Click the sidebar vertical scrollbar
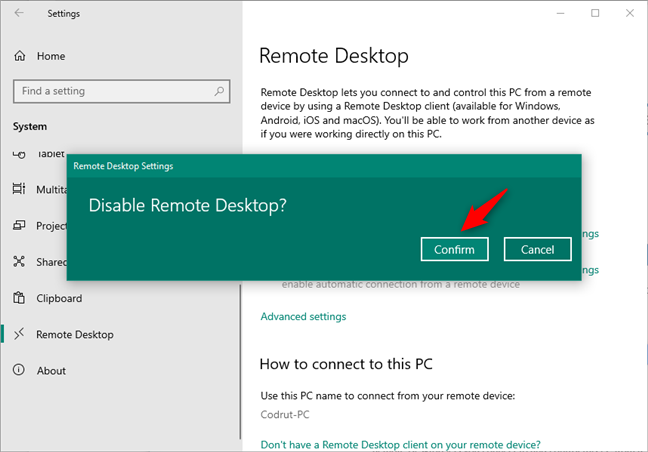Image resolution: width=648 pixels, height=452 pixels. (240, 362)
